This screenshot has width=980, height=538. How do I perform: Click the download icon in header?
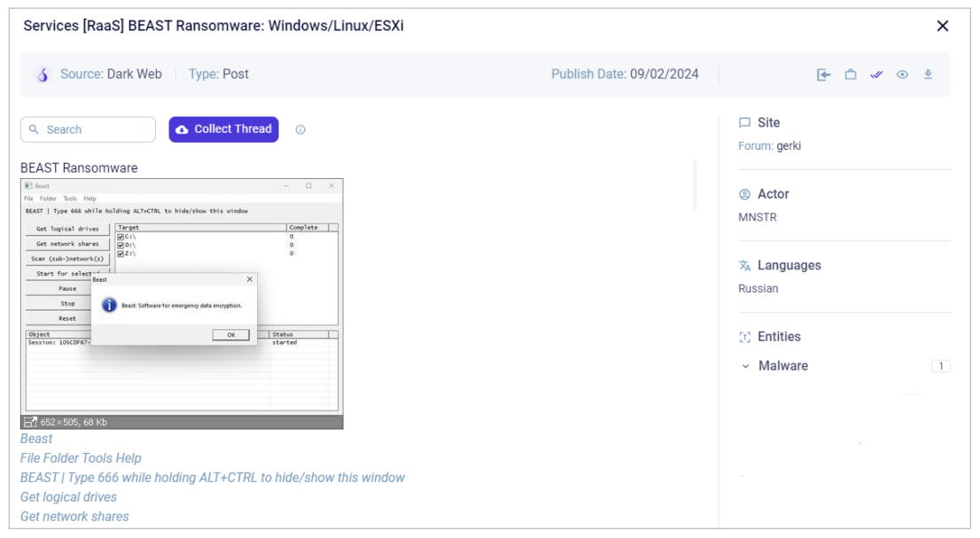tap(928, 74)
